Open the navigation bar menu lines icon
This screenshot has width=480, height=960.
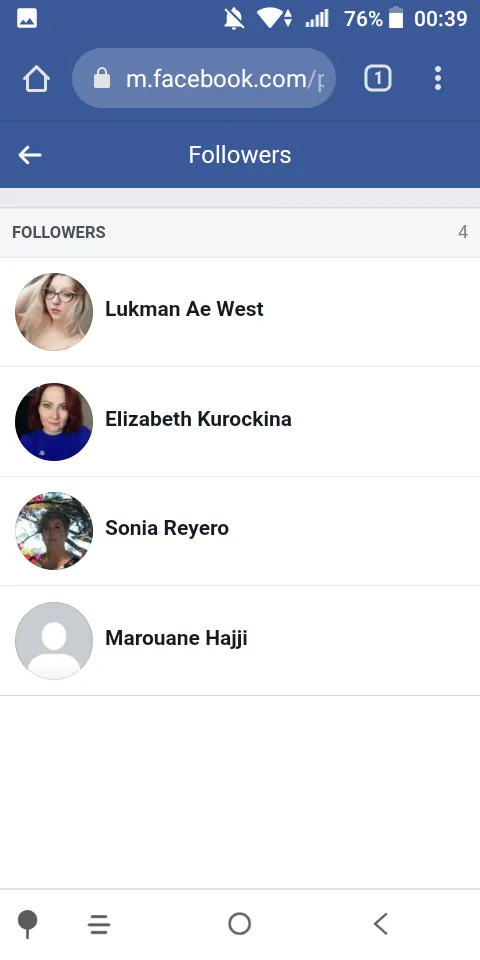pyautogui.click(x=99, y=924)
